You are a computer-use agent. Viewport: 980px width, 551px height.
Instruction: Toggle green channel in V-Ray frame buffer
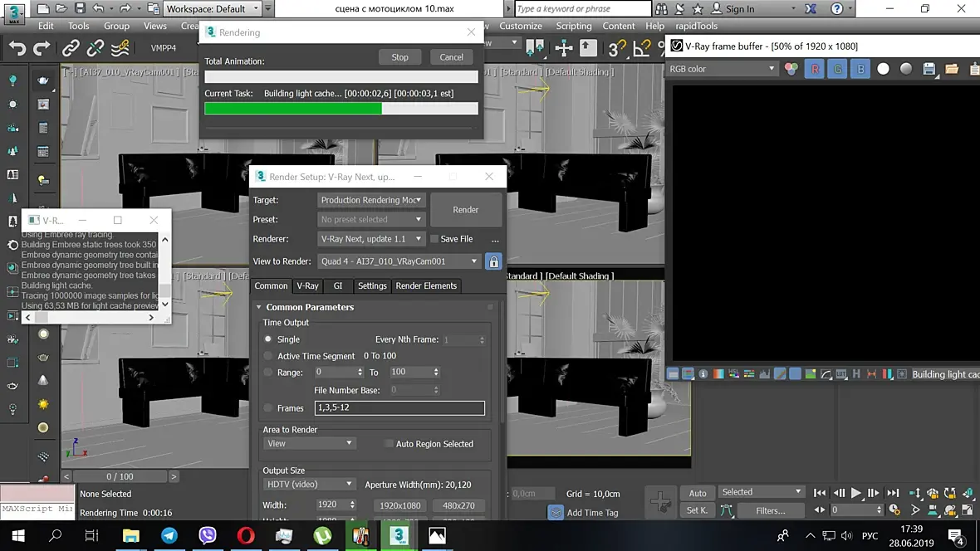click(x=837, y=70)
